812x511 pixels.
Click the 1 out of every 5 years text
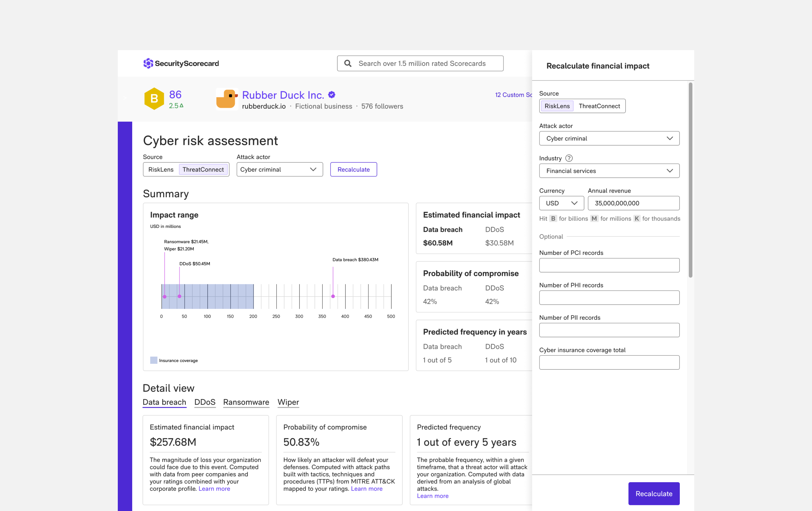point(467,442)
